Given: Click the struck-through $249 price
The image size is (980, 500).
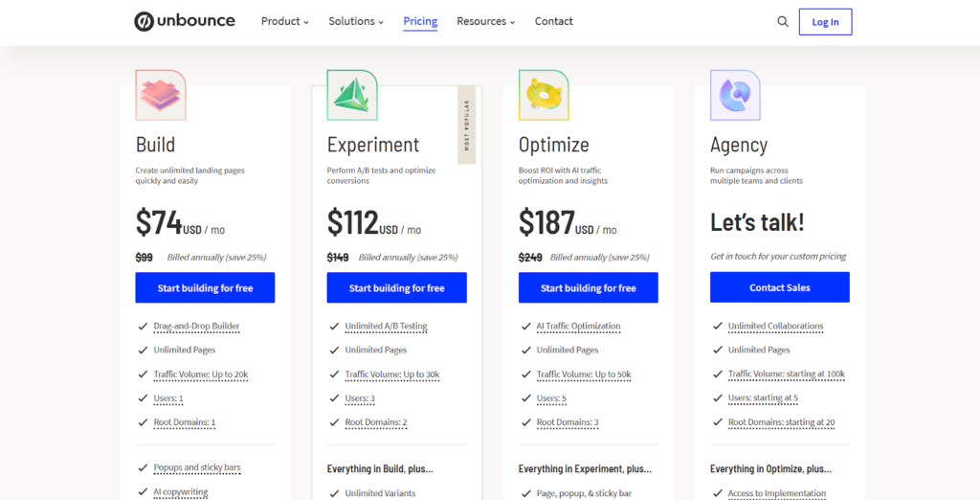Looking at the screenshot, I should [x=530, y=258].
